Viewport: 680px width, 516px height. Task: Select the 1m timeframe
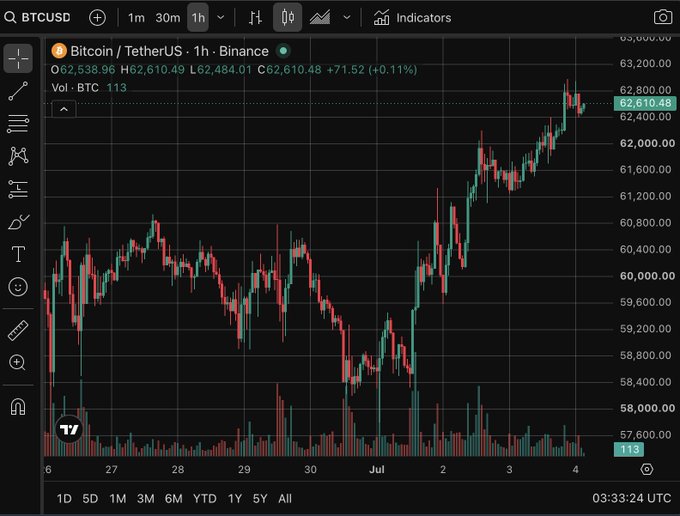point(136,18)
